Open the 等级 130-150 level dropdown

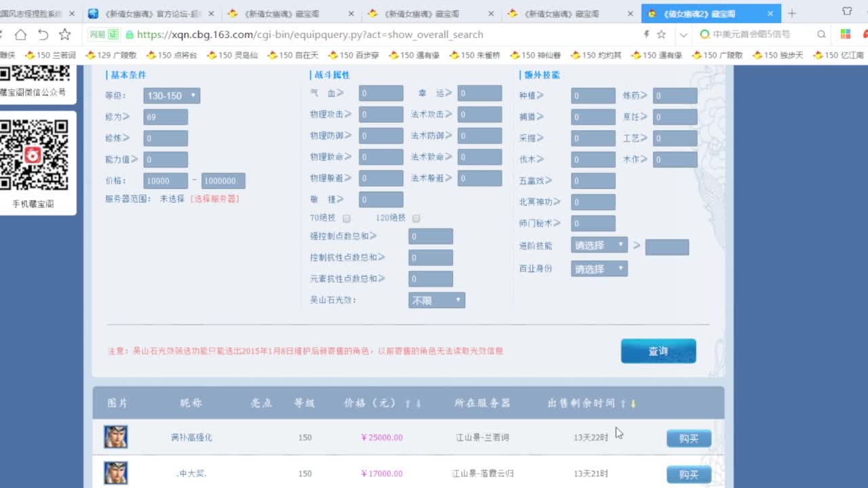tap(171, 96)
